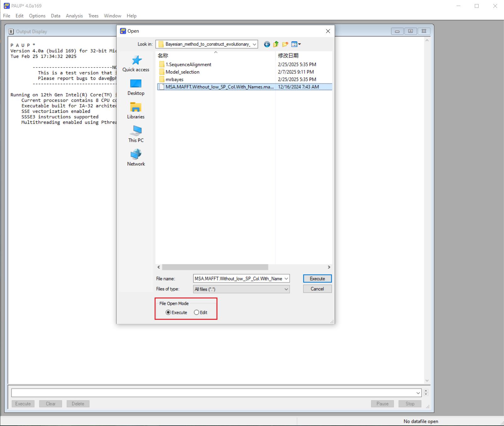Open Network location in sidebar
This screenshot has width=504, height=426.
[x=136, y=158]
